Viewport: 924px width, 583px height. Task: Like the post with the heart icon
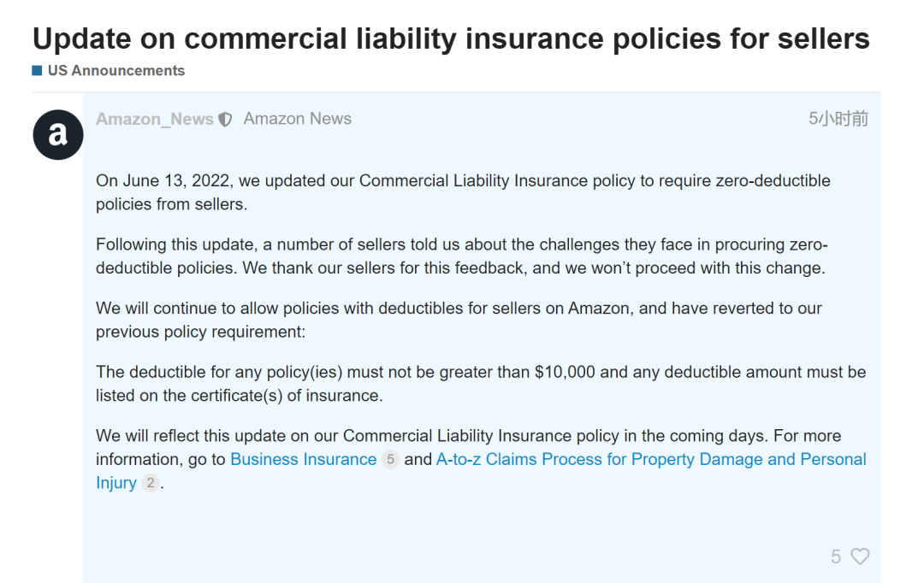click(861, 556)
